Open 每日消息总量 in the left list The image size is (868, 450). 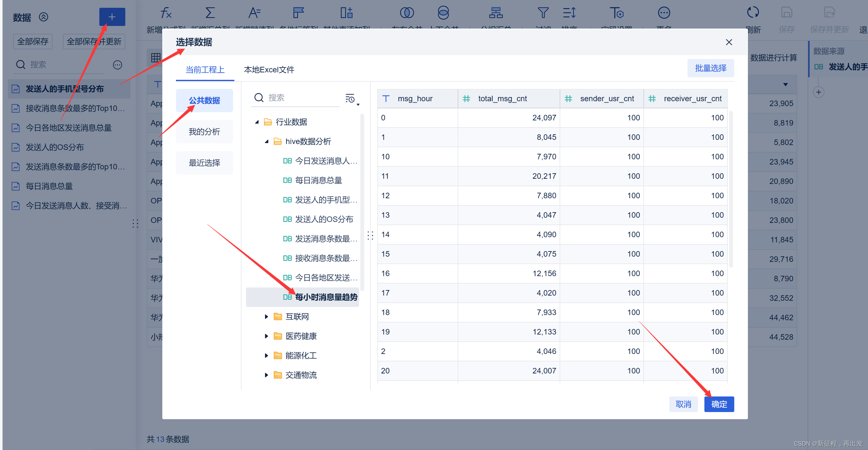click(x=69, y=186)
